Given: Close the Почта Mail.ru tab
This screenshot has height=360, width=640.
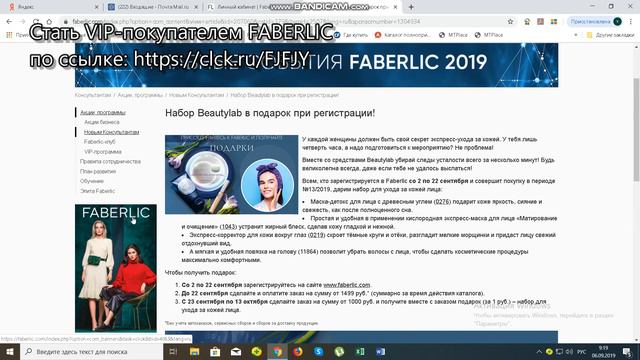Looking at the screenshot, I should (196, 7).
